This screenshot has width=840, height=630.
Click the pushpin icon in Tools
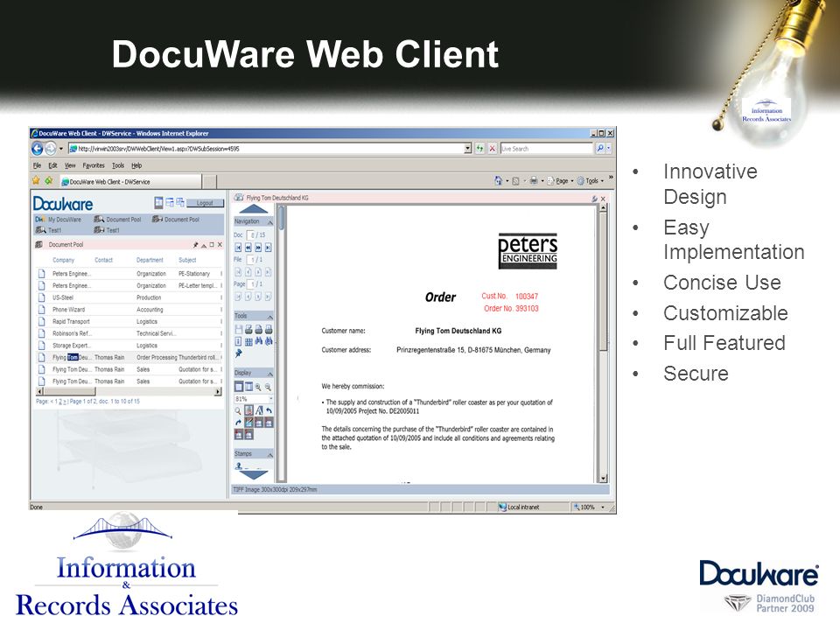click(x=238, y=353)
